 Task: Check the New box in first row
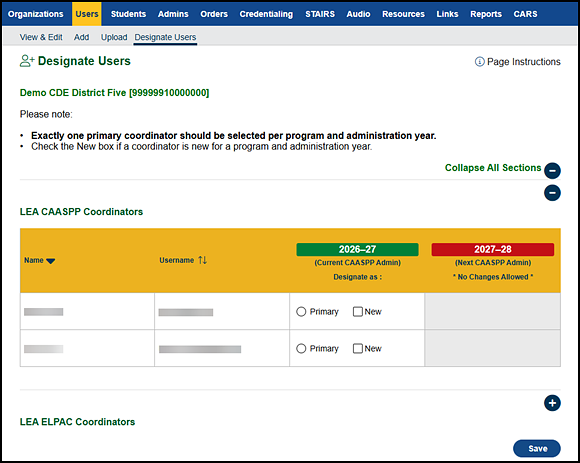tap(358, 312)
